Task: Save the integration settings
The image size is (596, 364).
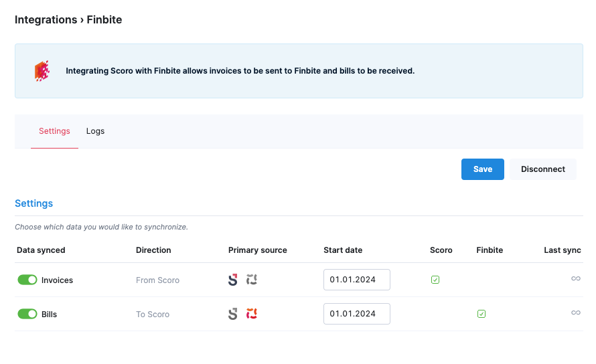Action: (x=483, y=169)
